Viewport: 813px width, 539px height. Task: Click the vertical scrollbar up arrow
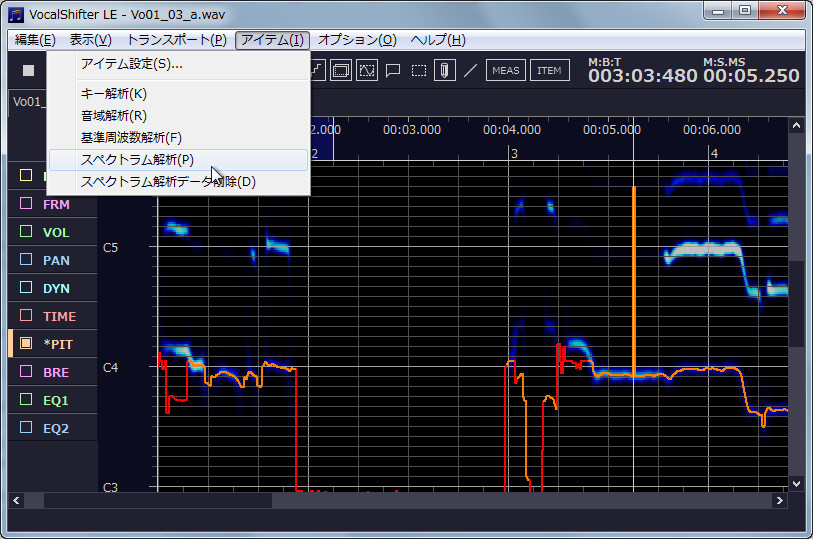click(x=796, y=125)
